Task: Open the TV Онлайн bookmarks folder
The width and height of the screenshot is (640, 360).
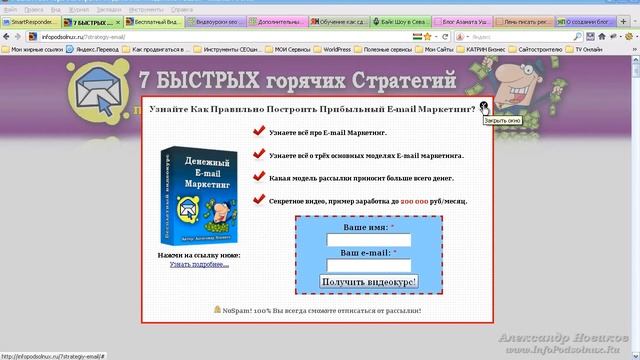Action: tap(584, 49)
